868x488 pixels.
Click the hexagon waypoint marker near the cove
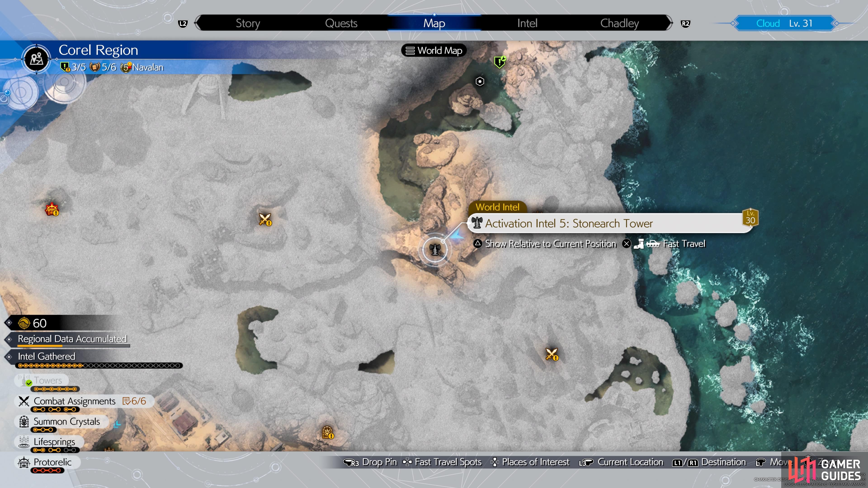point(480,82)
